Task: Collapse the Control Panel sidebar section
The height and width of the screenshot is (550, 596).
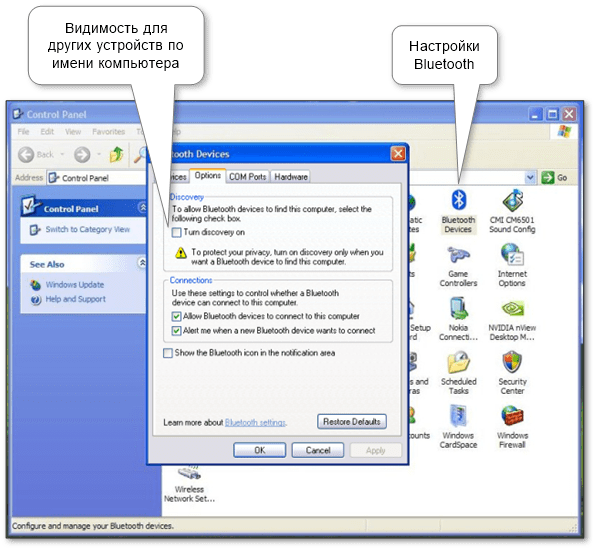Action: (143, 208)
